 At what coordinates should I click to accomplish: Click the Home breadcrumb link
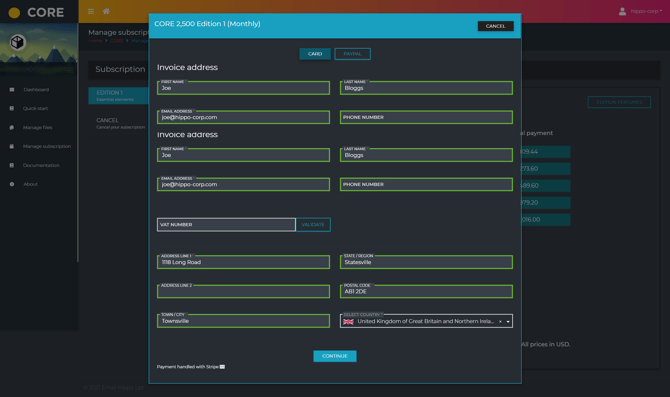point(96,41)
